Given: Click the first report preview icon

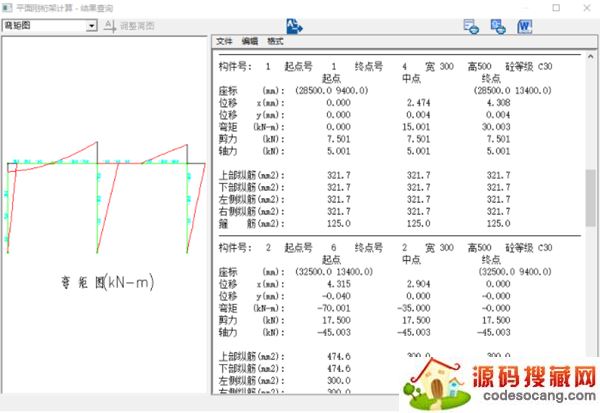Looking at the screenshot, I should tap(471, 26).
